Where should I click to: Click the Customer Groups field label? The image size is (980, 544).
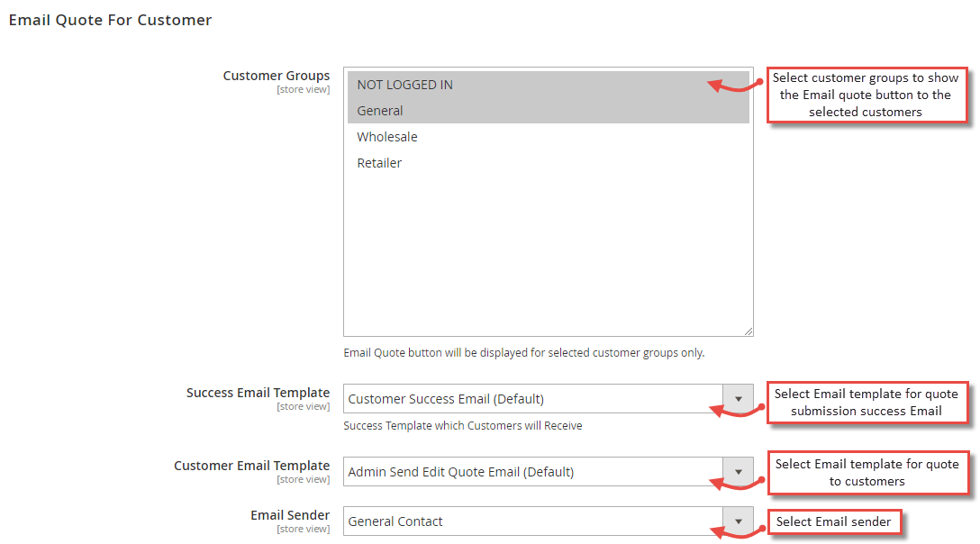point(277,76)
